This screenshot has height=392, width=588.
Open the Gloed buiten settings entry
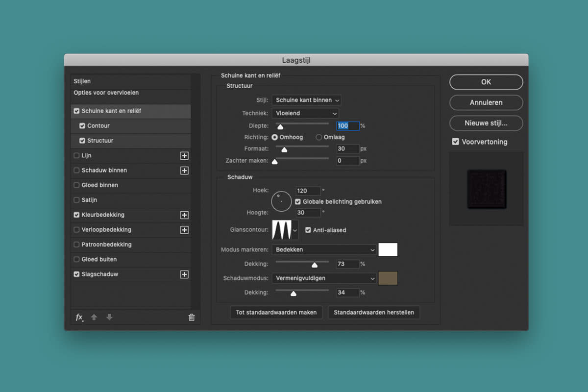[99, 259]
